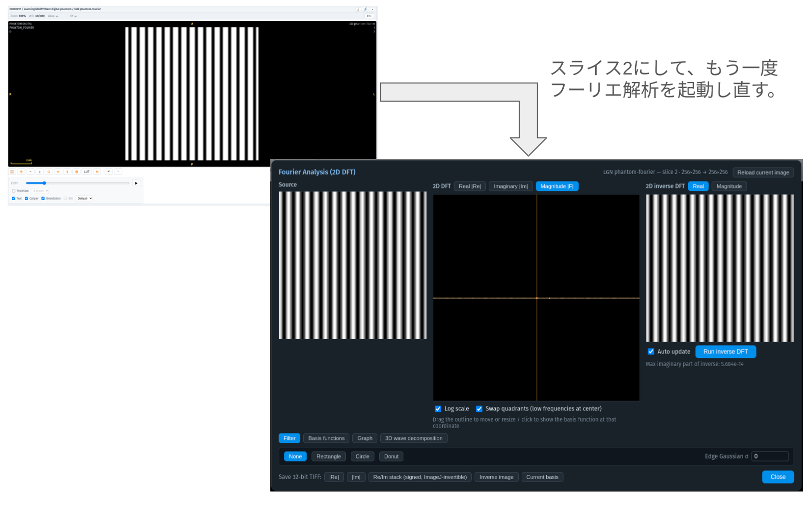Toggle the Caliper checkbox
Image resolution: width=812 pixels, height=506 pixels.
tap(26, 198)
